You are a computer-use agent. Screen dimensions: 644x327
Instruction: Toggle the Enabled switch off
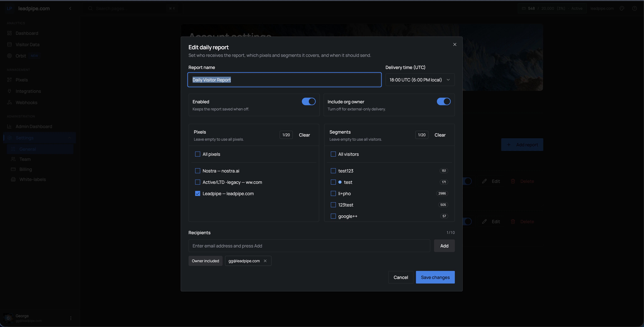(x=308, y=101)
